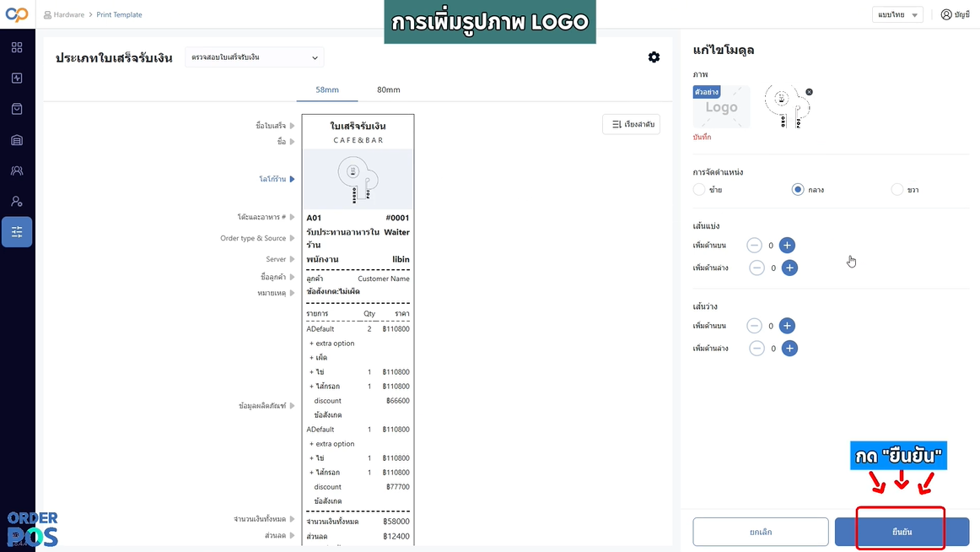This screenshot has height=552, width=980.
Task: Click logo image in receipt preview
Action: click(x=358, y=180)
